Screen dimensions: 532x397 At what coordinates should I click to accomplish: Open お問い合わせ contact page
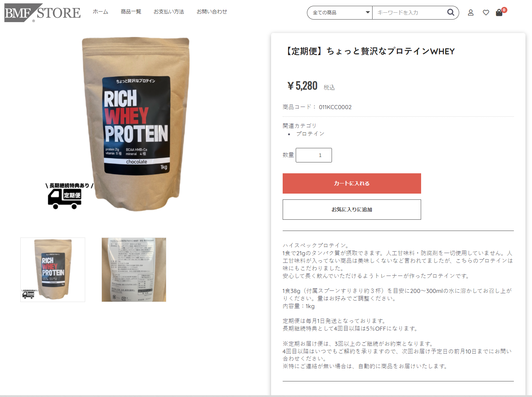click(212, 12)
